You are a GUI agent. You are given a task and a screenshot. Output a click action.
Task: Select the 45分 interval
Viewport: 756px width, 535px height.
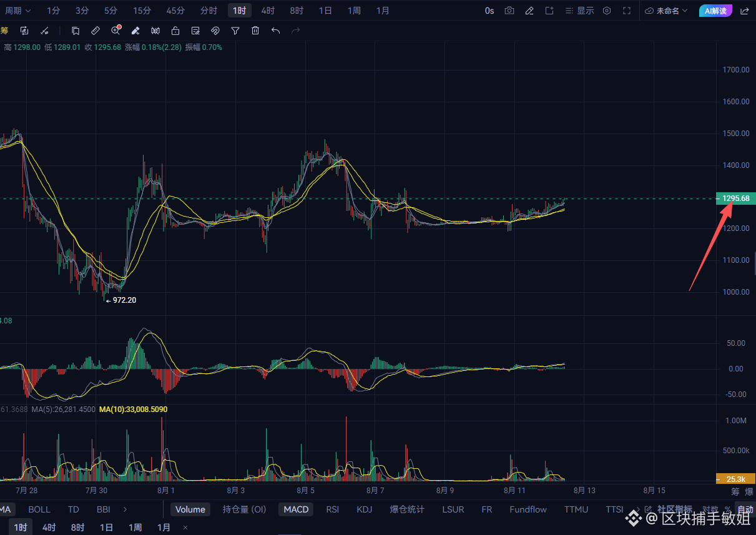coord(175,11)
